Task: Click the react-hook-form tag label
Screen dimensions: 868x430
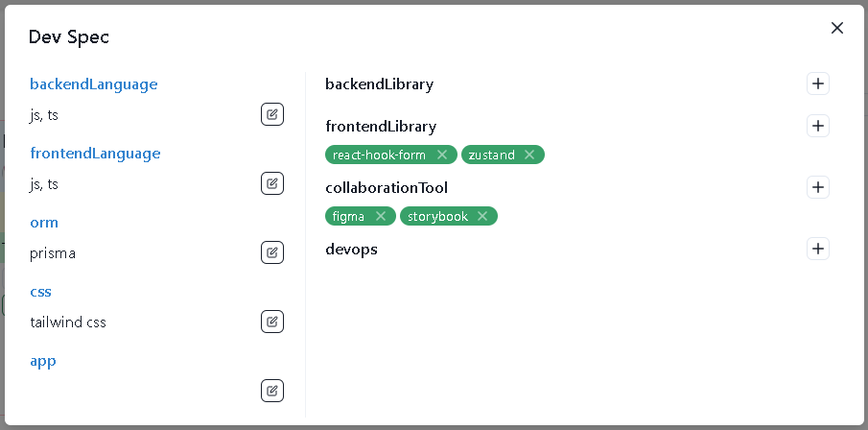Action: point(379,155)
